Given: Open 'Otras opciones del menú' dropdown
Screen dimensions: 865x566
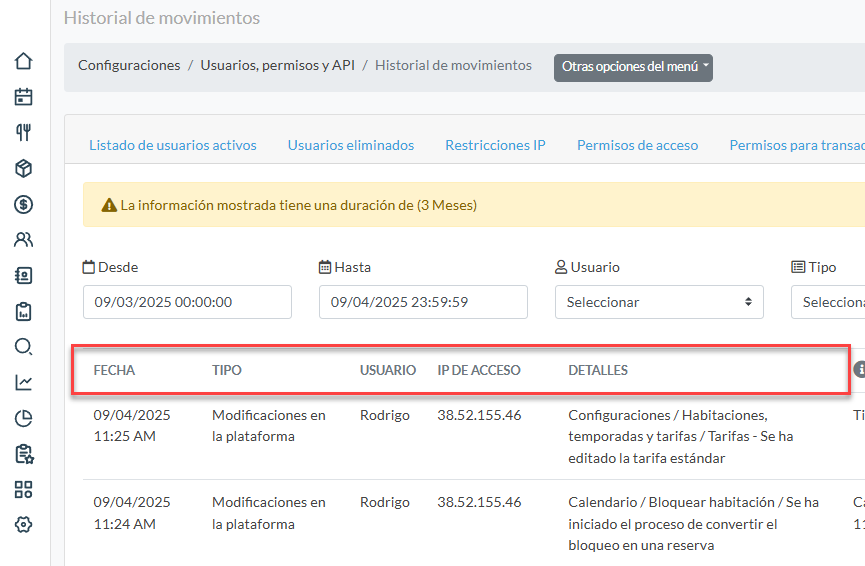Looking at the screenshot, I should click(633, 67).
